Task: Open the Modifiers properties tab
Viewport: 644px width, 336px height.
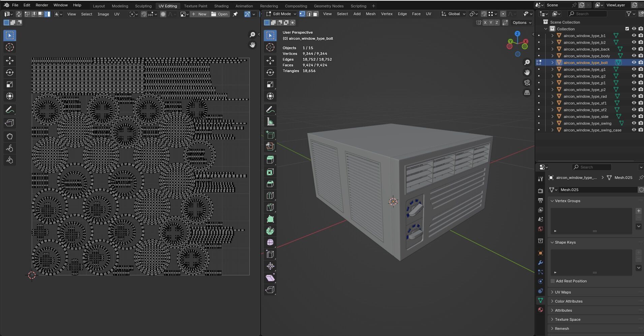Action: (x=541, y=263)
